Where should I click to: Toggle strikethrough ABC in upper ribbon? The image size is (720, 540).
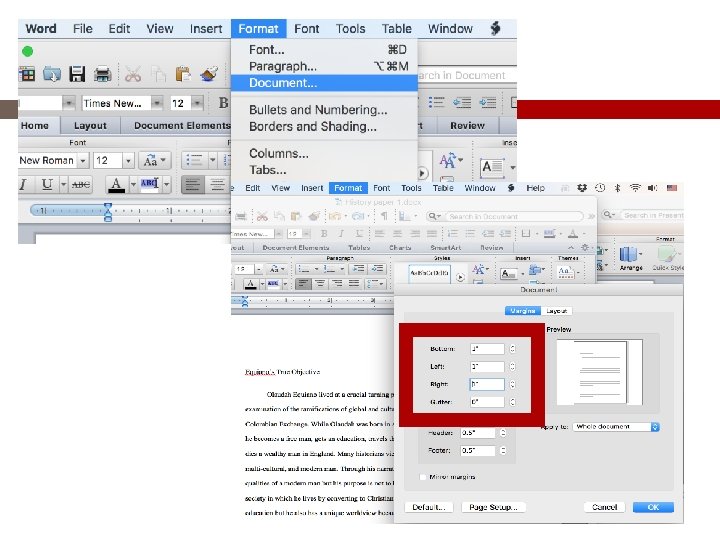point(81,185)
